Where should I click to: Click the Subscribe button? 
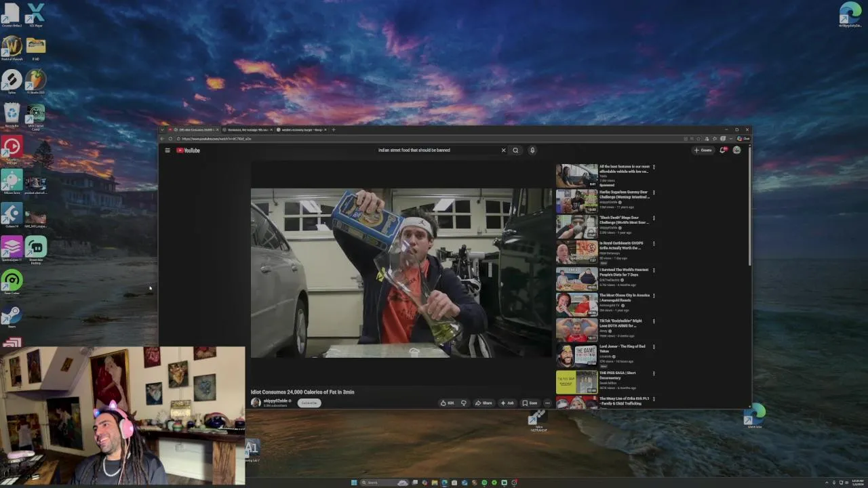click(309, 403)
